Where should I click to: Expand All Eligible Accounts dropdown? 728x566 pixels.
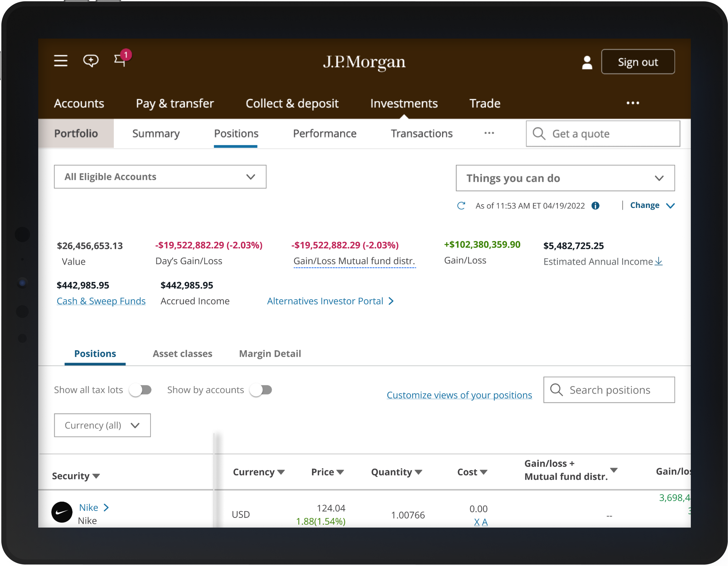pyautogui.click(x=160, y=177)
